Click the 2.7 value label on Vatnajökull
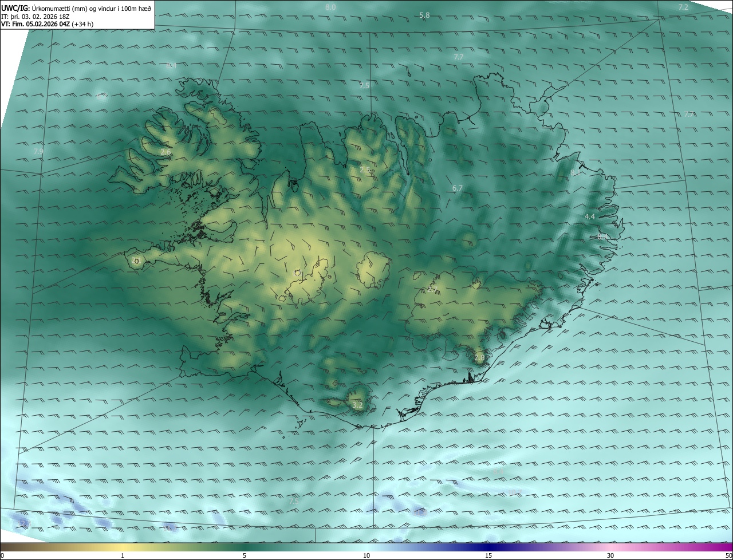This screenshot has width=733, height=560. (x=432, y=289)
